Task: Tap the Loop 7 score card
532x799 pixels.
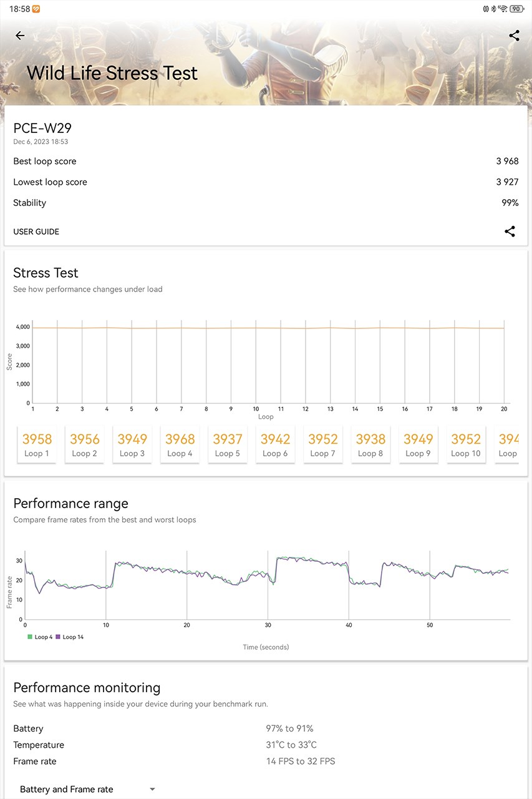Action: (x=323, y=444)
